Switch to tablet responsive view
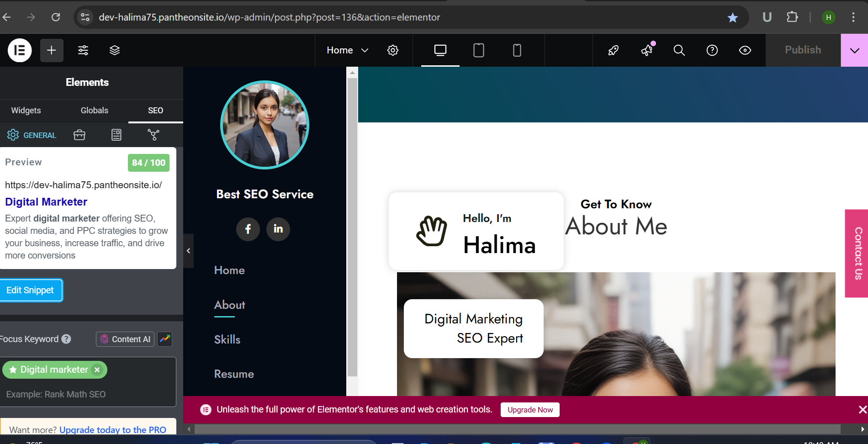 tap(479, 50)
